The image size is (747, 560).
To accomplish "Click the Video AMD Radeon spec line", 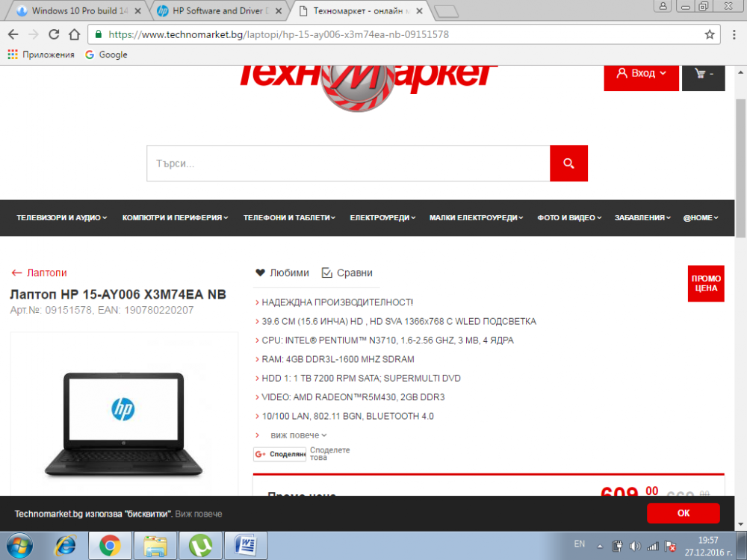I will click(x=353, y=397).
